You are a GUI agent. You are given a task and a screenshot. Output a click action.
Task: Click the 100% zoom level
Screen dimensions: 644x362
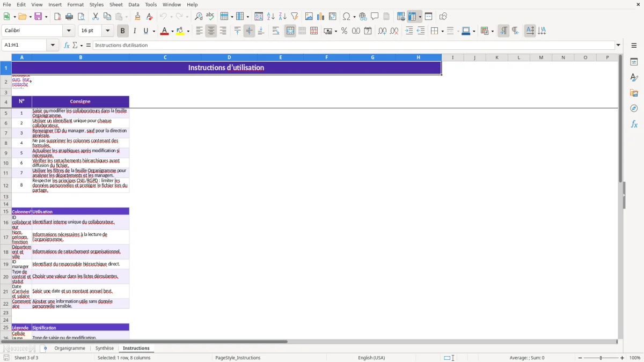[x=635, y=358]
